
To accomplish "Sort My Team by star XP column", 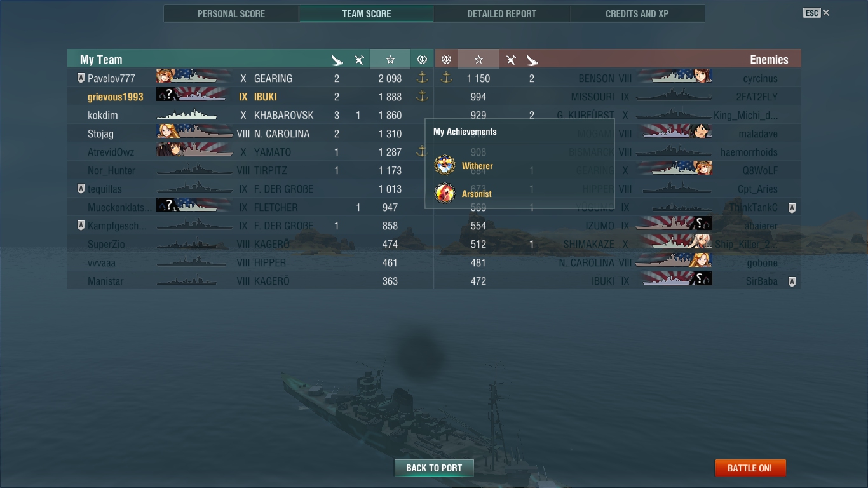I will (x=390, y=59).
